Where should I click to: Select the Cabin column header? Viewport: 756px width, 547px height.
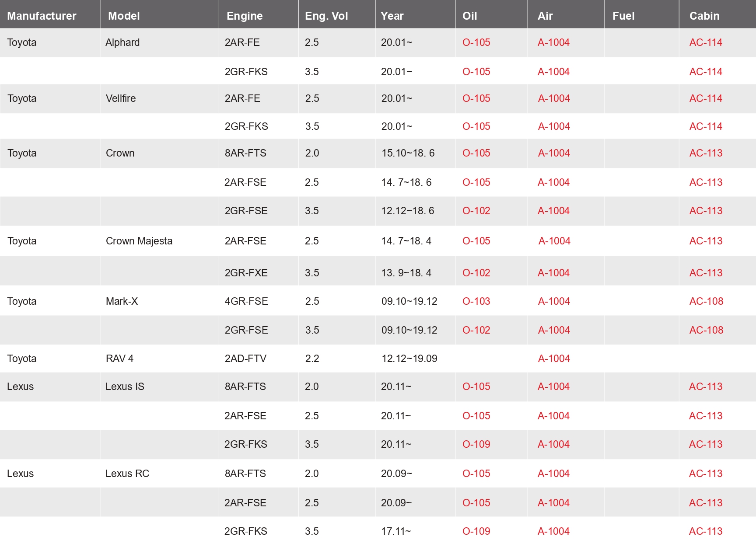click(x=704, y=16)
